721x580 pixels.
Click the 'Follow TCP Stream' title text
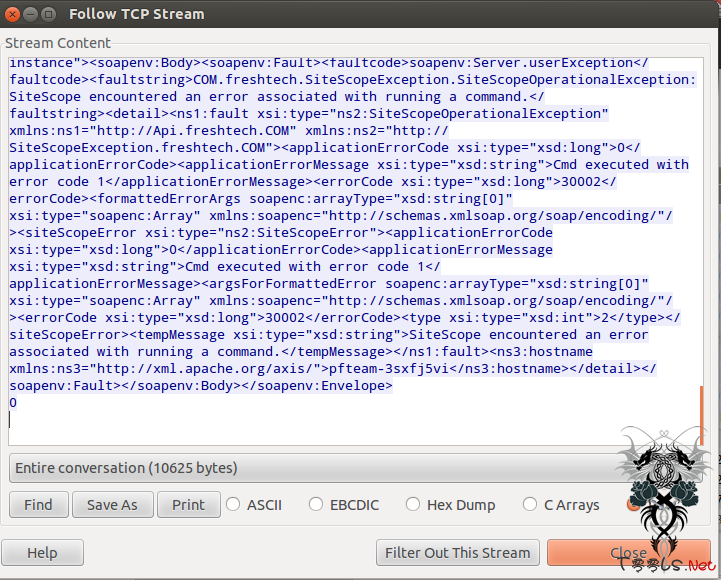[137, 14]
